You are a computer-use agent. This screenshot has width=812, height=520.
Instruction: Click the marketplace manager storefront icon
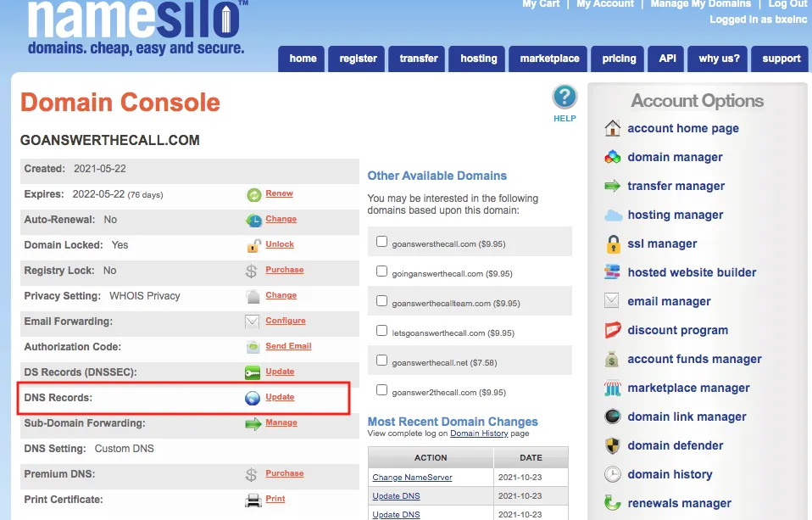(613, 388)
